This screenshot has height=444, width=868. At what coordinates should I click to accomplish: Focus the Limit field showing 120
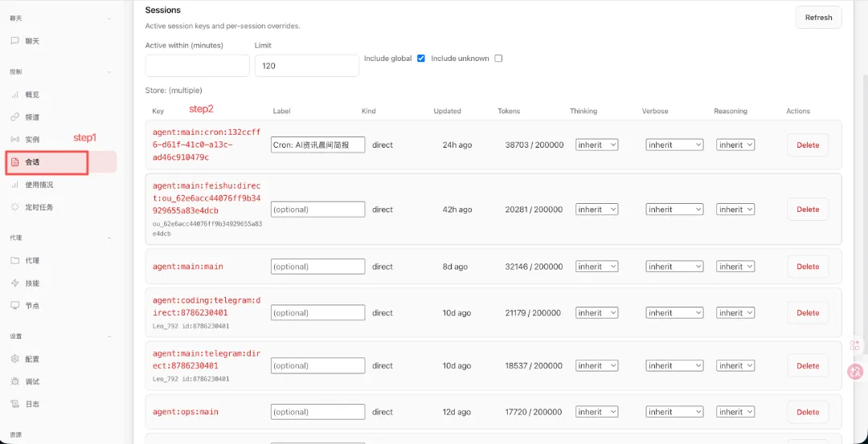(306, 66)
